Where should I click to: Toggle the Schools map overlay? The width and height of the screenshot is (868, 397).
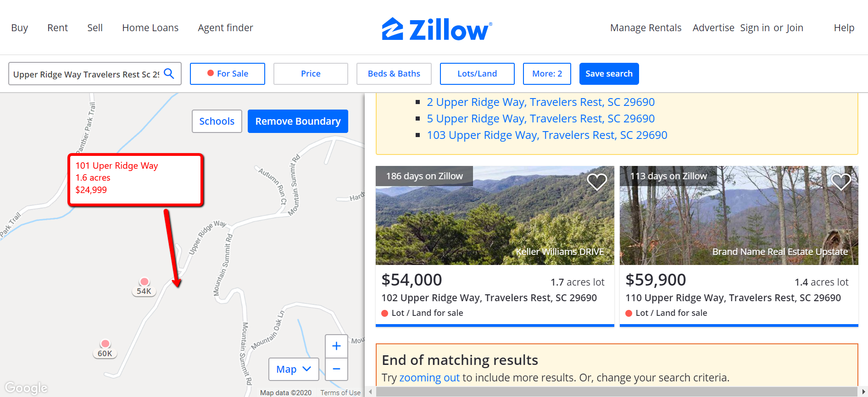pos(217,121)
